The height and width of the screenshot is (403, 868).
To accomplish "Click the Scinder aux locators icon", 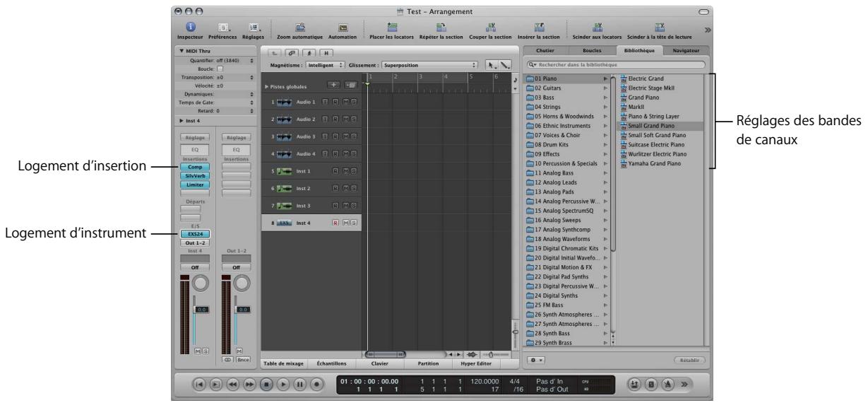I will tap(598, 25).
